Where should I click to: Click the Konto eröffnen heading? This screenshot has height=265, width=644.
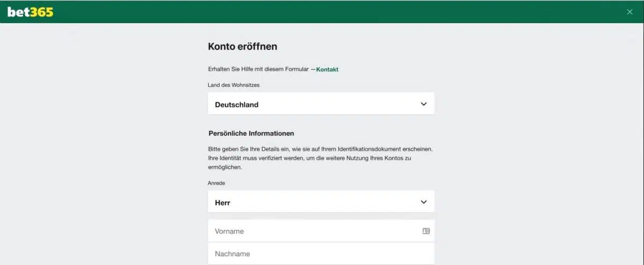243,47
